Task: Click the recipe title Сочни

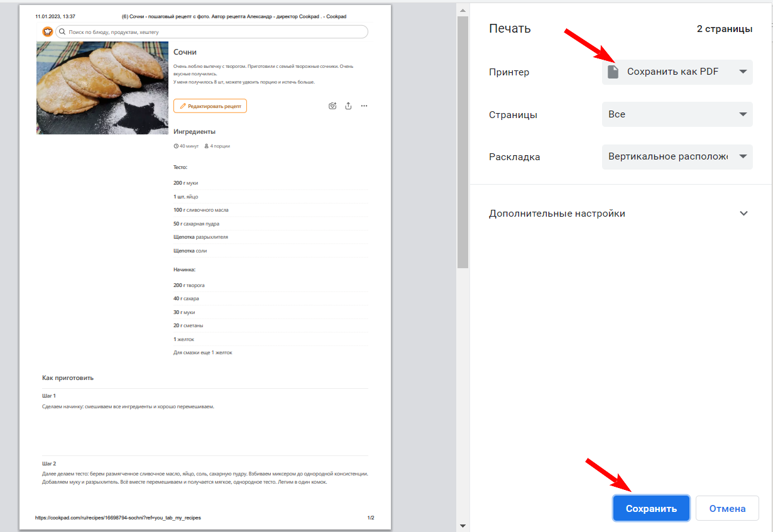Action: coord(185,52)
